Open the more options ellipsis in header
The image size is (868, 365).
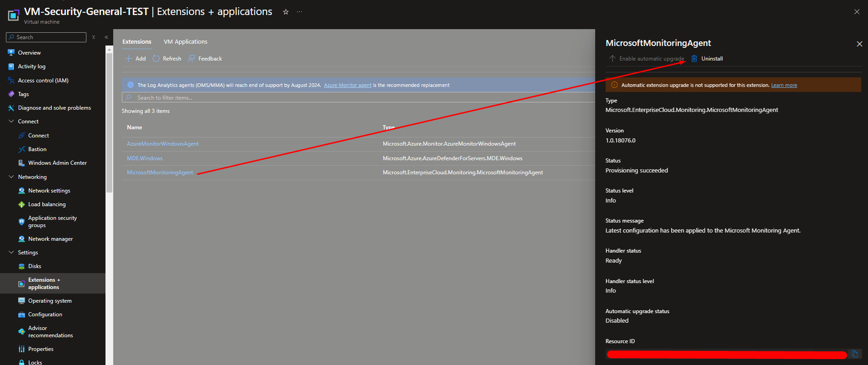pyautogui.click(x=299, y=12)
